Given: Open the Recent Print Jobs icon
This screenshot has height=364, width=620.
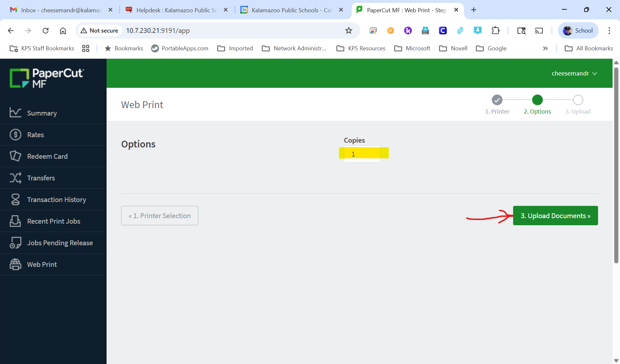Looking at the screenshot, I should 15,221.
